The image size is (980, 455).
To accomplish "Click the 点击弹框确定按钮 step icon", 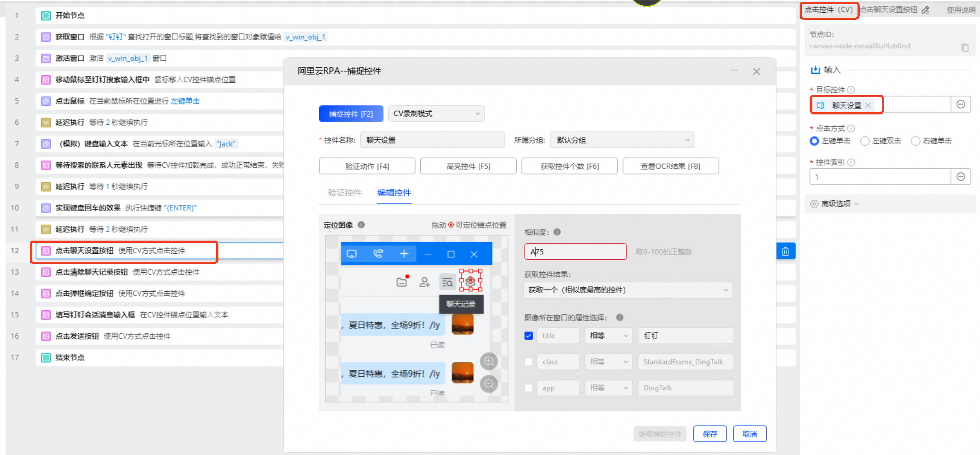I will click(x=46, y=294).
